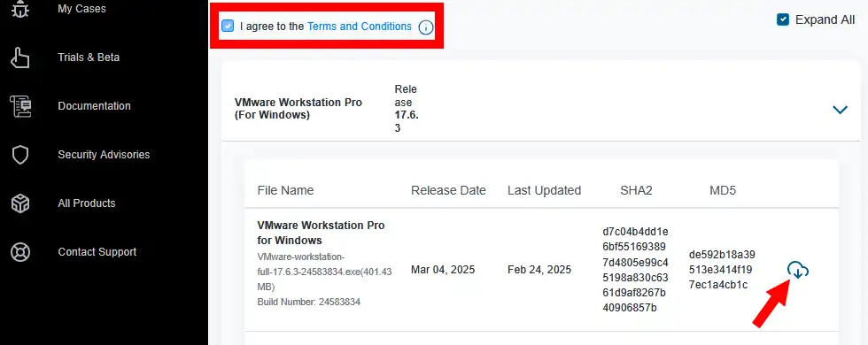The image size is (868, 345).
Task: Click the Release Date column header
Action: (x=448, y=191)
